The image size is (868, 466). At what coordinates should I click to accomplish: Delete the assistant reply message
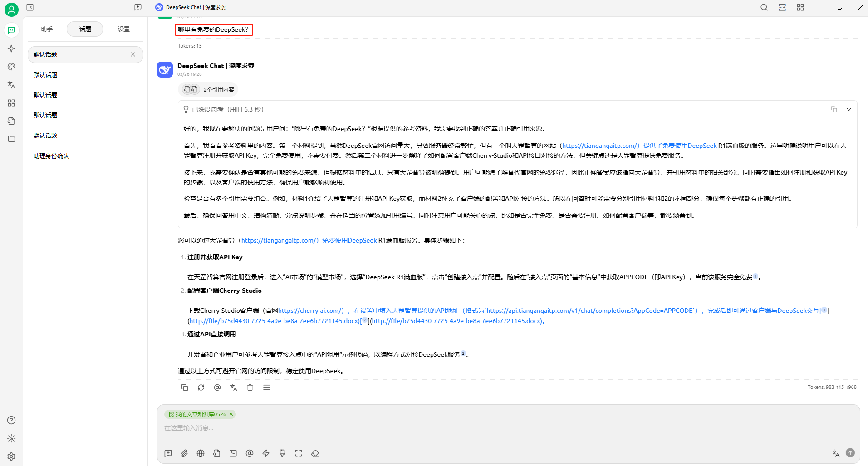250,388
